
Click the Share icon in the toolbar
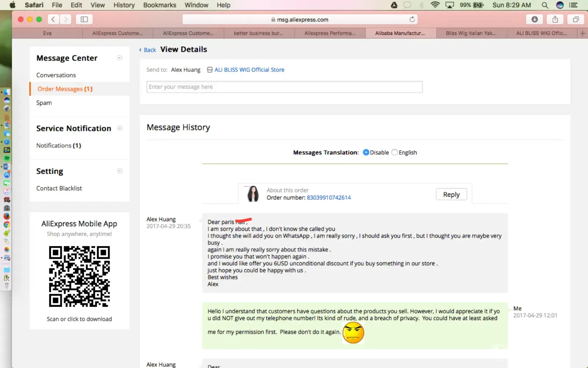coord(555,20)
